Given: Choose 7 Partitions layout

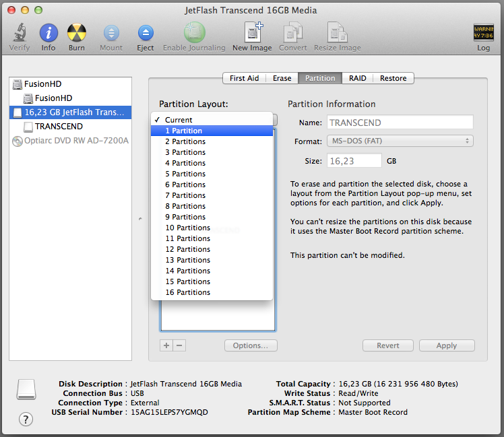Looking at the screenshot, I should tap(212, 195).
